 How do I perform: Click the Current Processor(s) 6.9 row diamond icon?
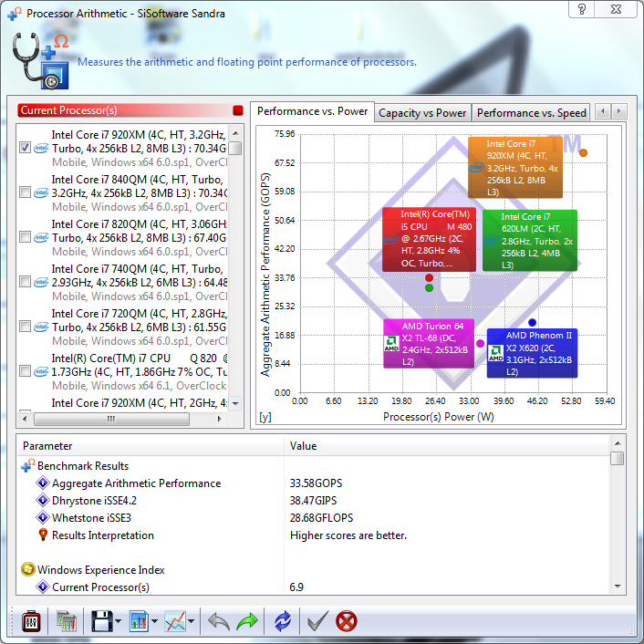pos(43,587)
